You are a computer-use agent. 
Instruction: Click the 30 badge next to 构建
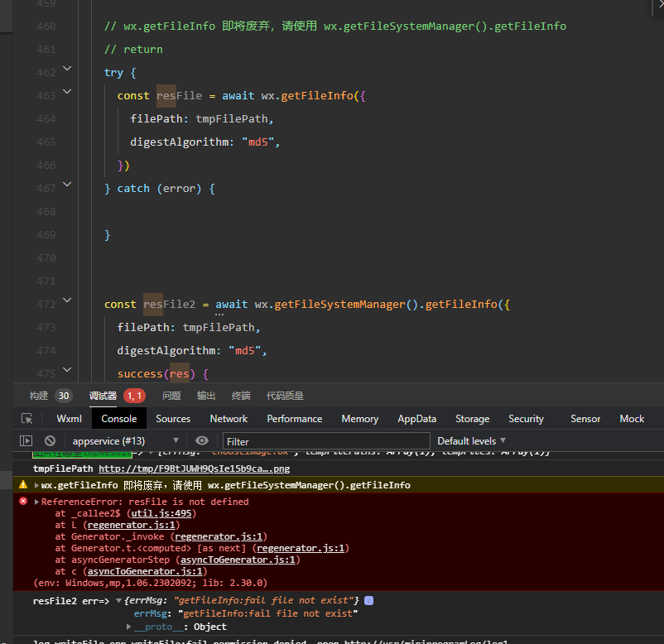64,396
